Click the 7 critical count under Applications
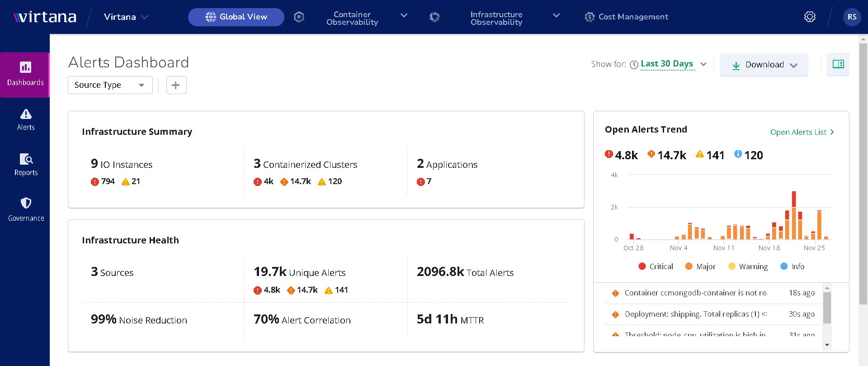 click(424, 181)
